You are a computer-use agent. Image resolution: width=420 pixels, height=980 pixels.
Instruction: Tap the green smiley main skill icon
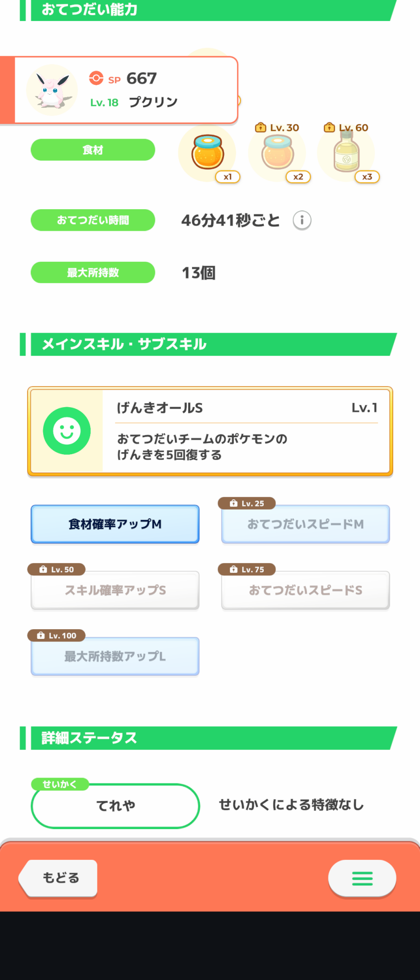coord(67,431)
